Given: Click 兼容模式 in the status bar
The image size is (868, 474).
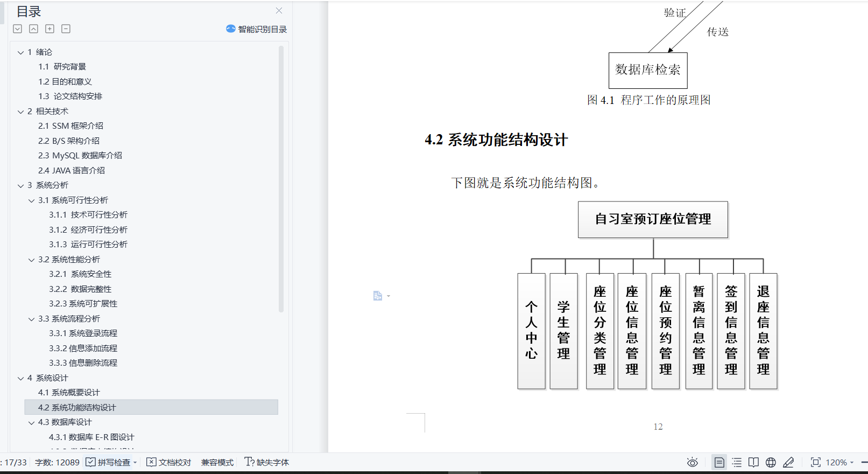Looking at the screenshot, I should [217, 462].
